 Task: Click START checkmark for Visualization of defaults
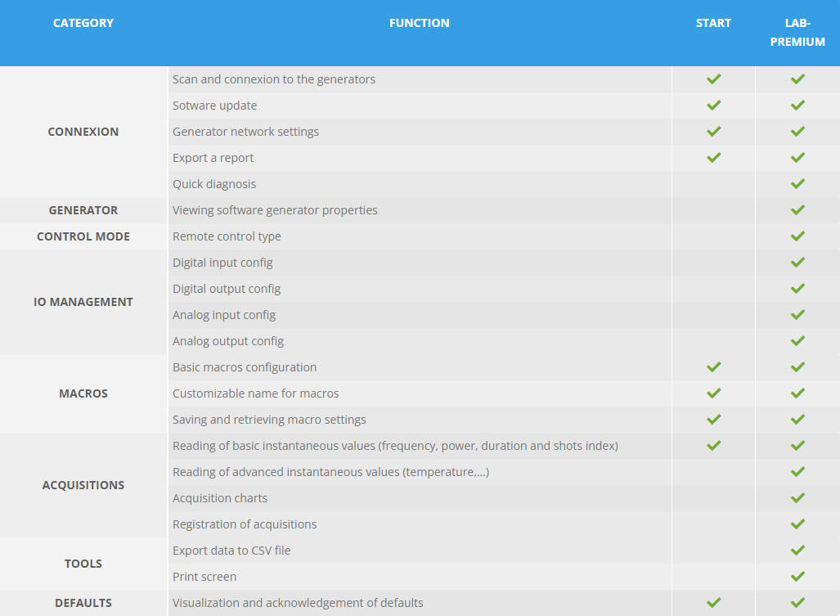[713, 603]
